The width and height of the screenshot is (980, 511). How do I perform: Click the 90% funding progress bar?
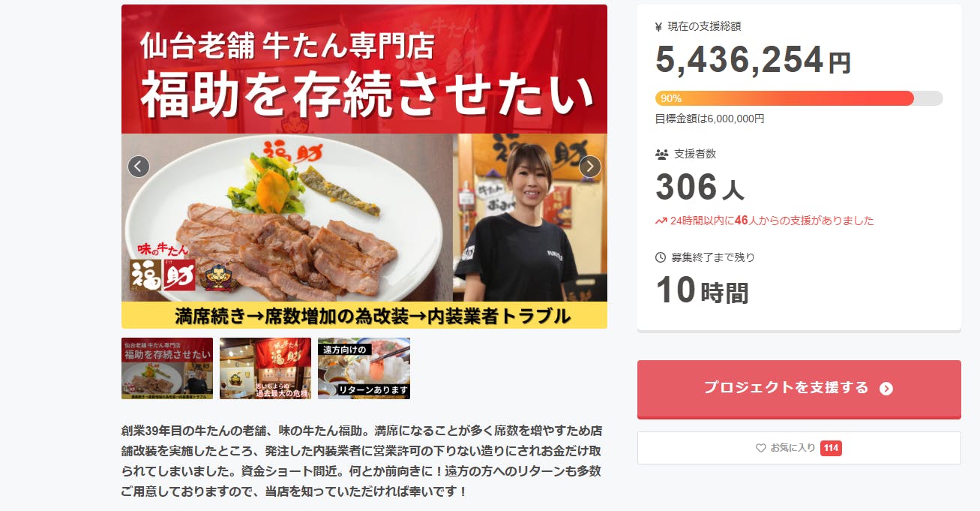click(799, 98)
